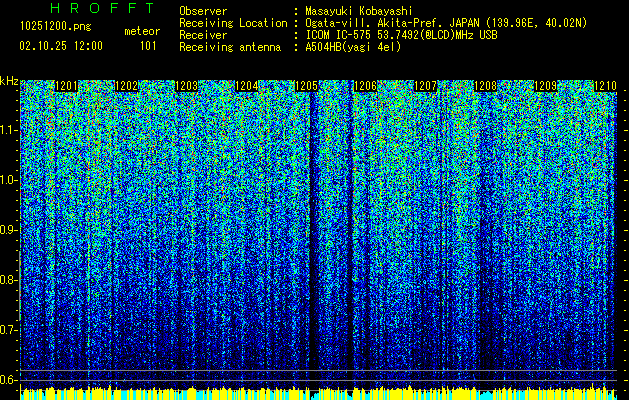Click the date stamp 02.10.25 12:00

[61, 46]
